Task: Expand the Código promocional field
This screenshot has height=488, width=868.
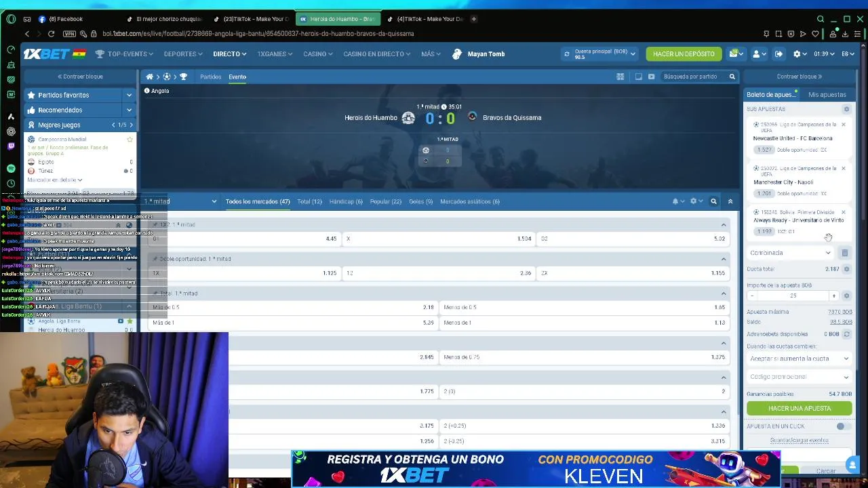Action: coord(799,377)
